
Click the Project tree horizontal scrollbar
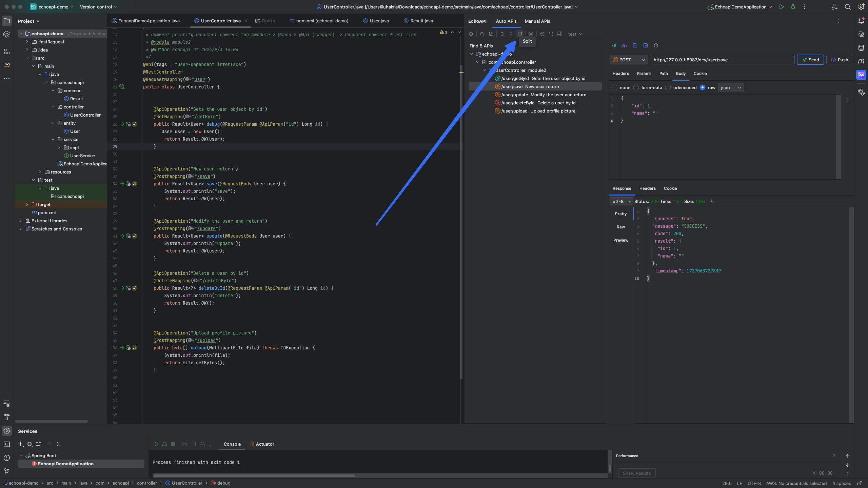point(52,421)
